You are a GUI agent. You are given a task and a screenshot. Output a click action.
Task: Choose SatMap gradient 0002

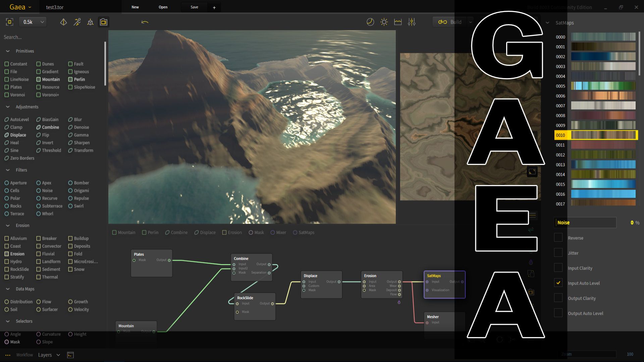[x=596, y=57]
